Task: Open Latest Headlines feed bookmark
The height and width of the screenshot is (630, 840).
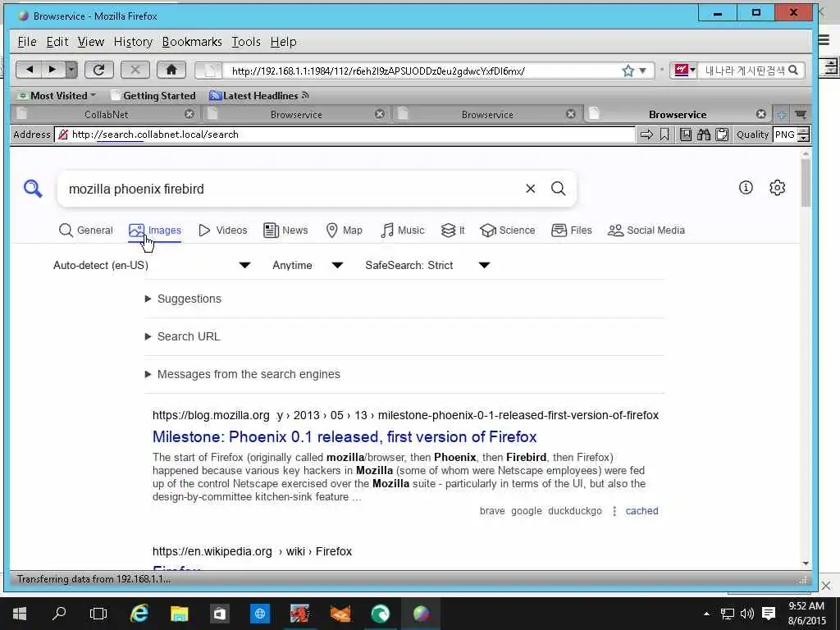Action: point(259,95)
